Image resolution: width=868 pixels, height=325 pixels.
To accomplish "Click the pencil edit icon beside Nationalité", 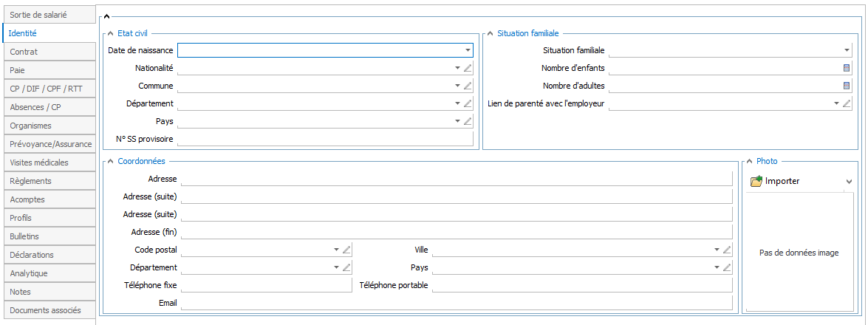I will click(468, 68).
